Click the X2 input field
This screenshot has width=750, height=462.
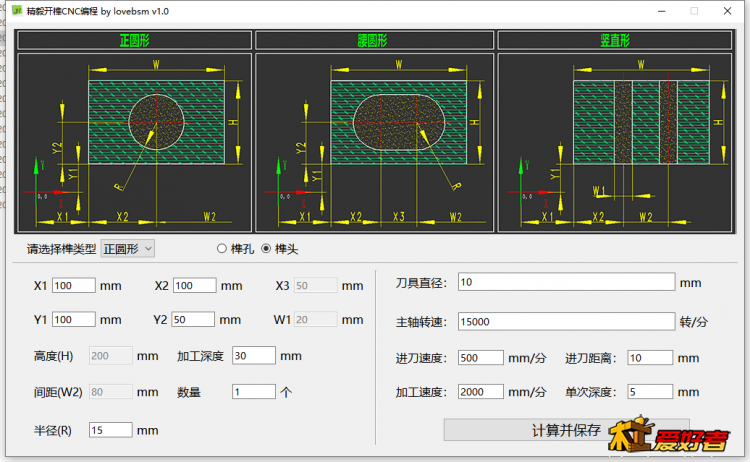click(x=195, y=286)
